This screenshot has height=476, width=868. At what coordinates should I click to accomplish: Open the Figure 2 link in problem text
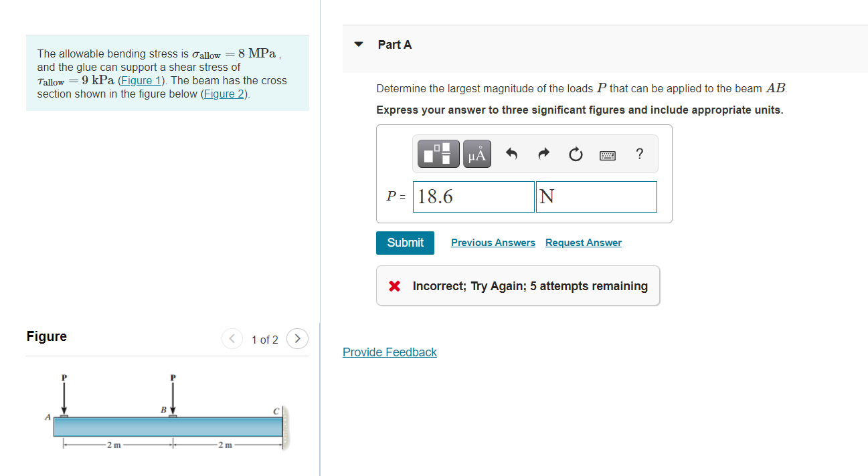click(x=225, y=94)
